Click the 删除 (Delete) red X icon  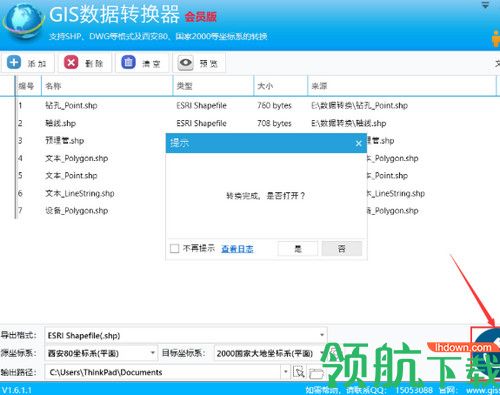coord(71,63)
